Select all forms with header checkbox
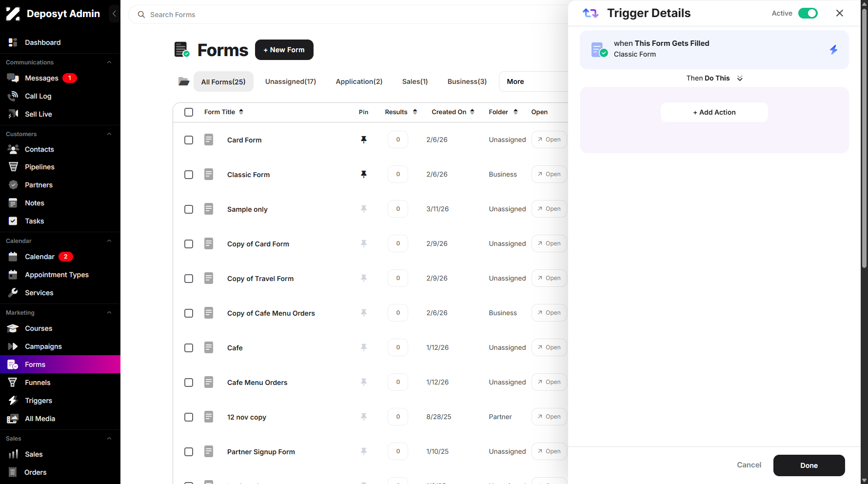This screenshot has width=868, height=484. [189, 112]
